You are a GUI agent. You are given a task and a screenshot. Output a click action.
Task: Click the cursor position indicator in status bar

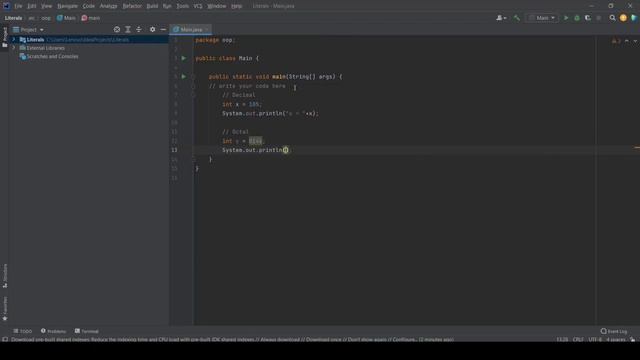[562, 340]
